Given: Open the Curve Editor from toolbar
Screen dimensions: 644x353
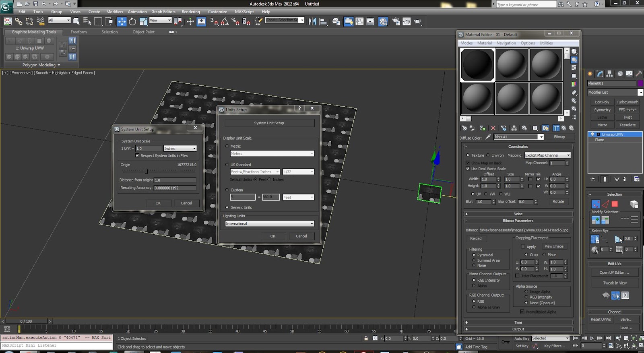Looking at the screenshot, I should (359, 22).
